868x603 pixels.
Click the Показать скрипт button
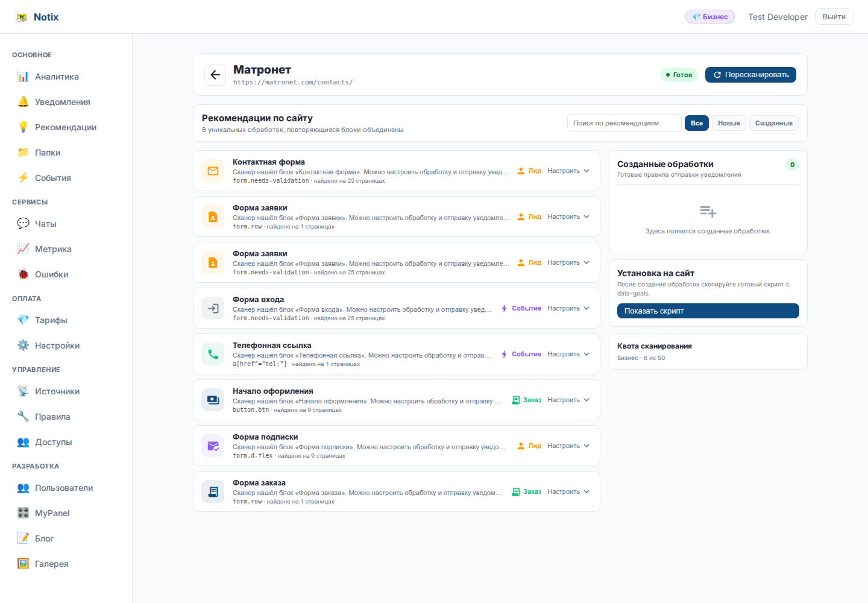(708, 311)
